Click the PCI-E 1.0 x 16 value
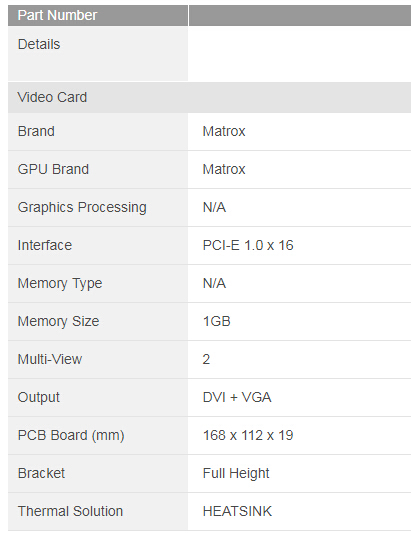 [248, 245]
